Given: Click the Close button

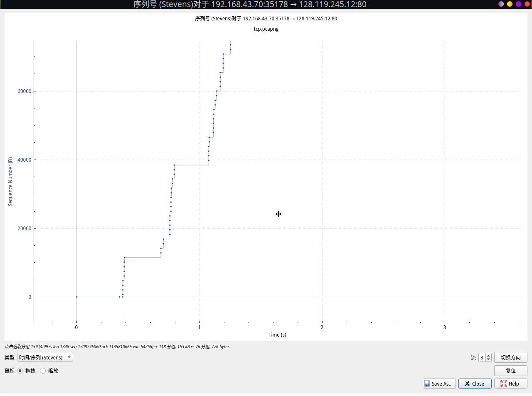Looking at the screenshot, I should coord(475,384).
